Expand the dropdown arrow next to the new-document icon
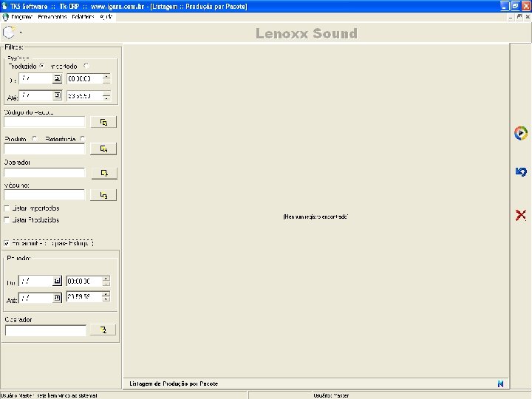This screenshot has height=399, width=532. (21, 33)
